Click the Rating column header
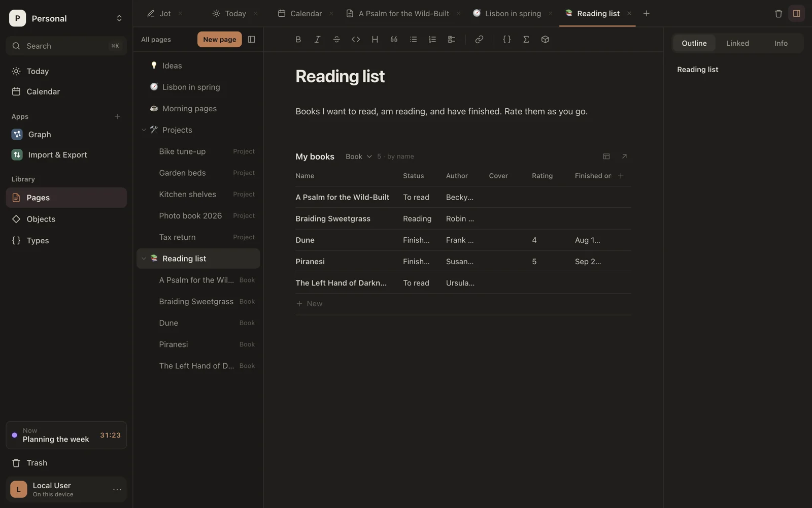The height and width of the screenshot is (508, 812). 542,176
